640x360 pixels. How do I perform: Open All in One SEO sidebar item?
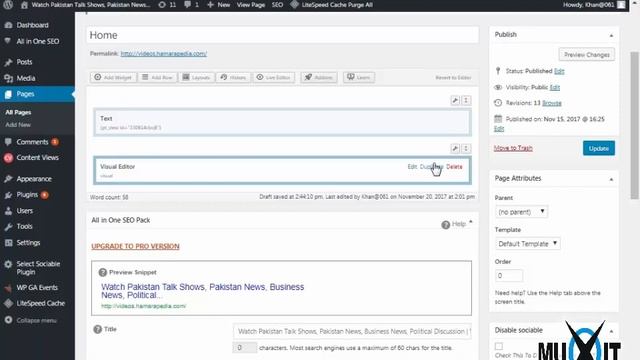click(x=37, y=41)
